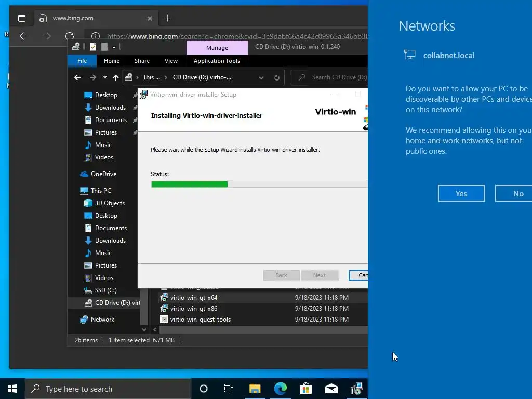Open the Customize Quick Access Toolbar dropdown
This screenshot has width=532, height=399.
point(114,47)
